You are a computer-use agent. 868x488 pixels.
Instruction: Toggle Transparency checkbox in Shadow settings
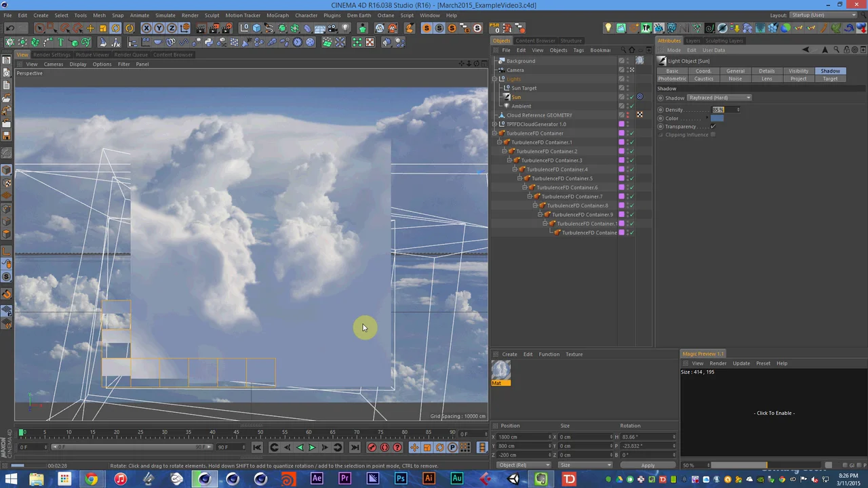pyautogui.click(x=713, y=126)
